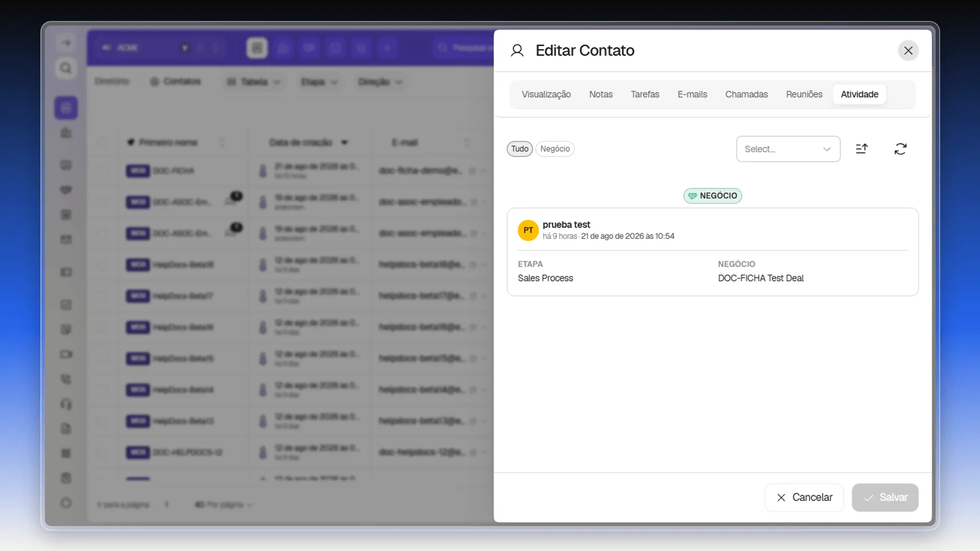Open the highlighted contacts sidebar icon
This screenshot has height=551, width=980.
(66, 108)
